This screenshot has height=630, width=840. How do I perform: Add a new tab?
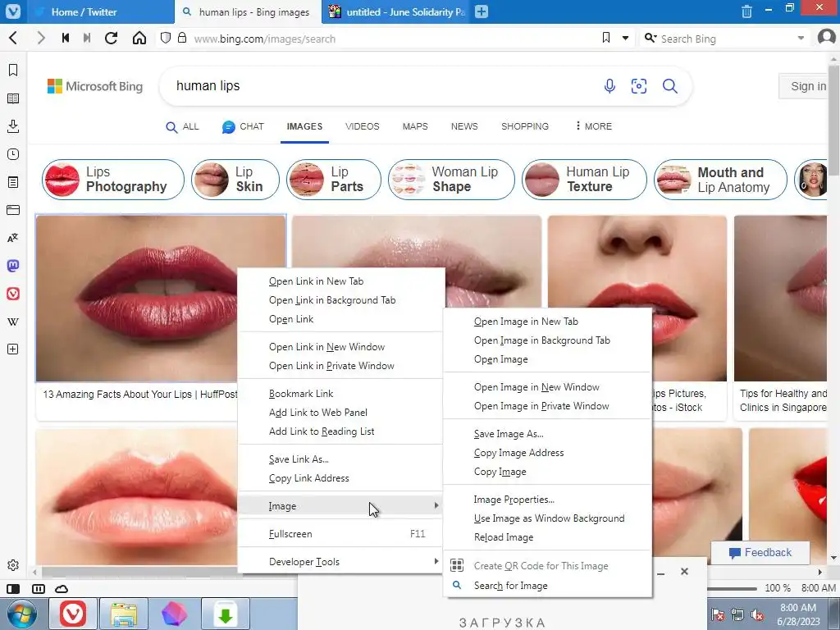(482, 11)
